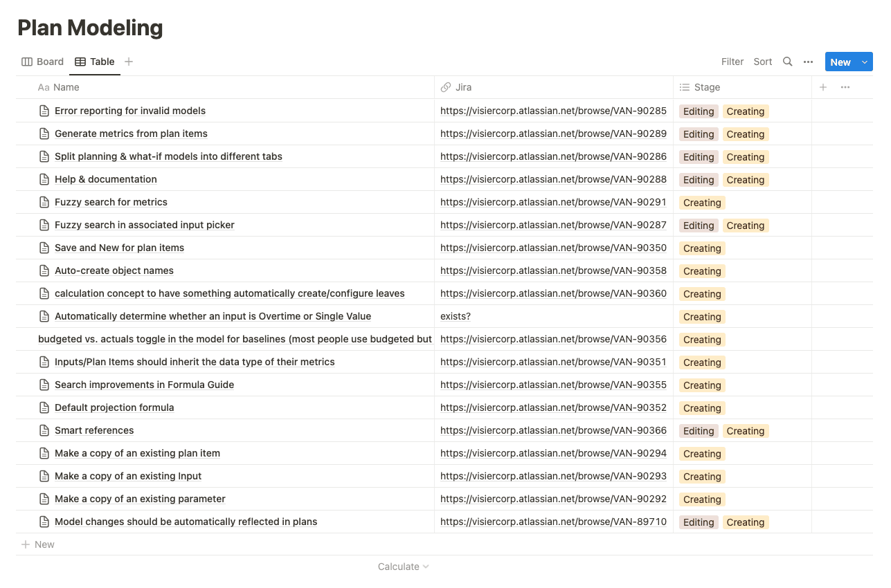Open Jira link VAN-89710
Viewport: 891px width, 588px height.
pos(553,522)
